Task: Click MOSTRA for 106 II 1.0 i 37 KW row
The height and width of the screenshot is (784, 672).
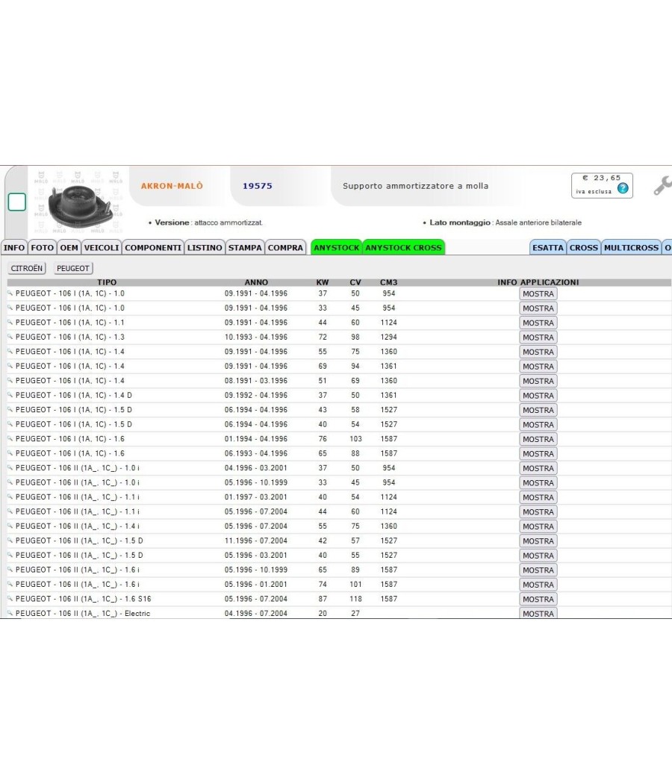Action: click(x=538, y=468)
